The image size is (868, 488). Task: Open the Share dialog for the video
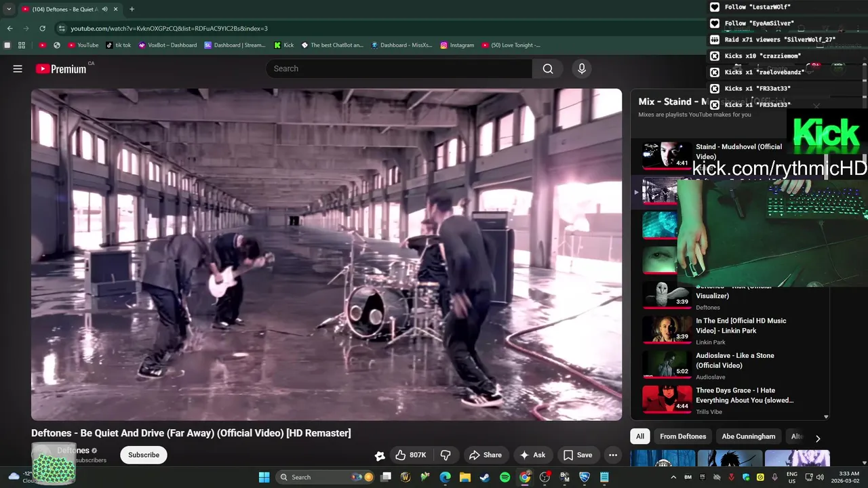(486, 455)
